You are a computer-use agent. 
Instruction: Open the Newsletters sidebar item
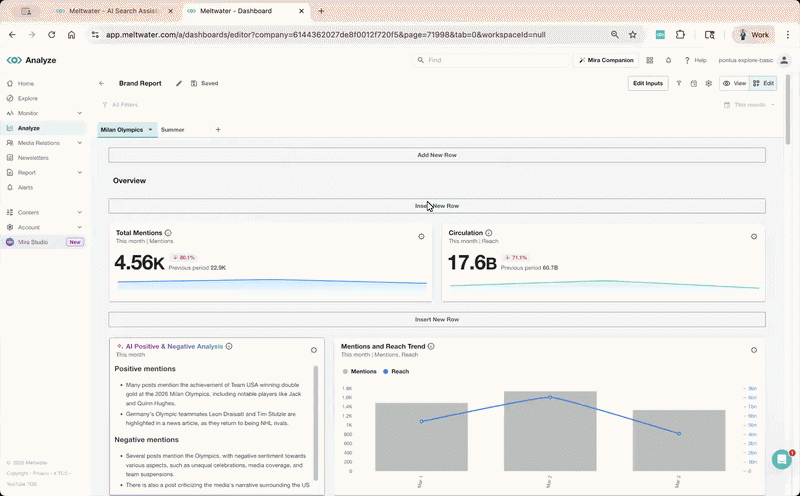(33, 158)
